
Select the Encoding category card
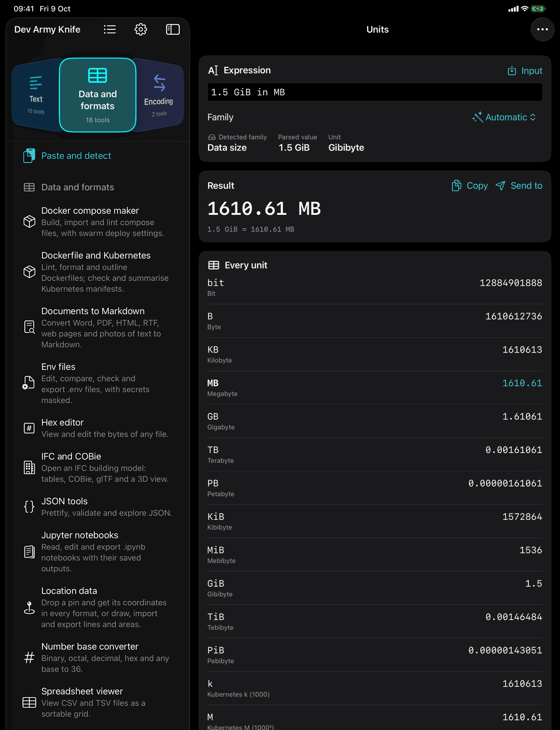tap(159, 95)
